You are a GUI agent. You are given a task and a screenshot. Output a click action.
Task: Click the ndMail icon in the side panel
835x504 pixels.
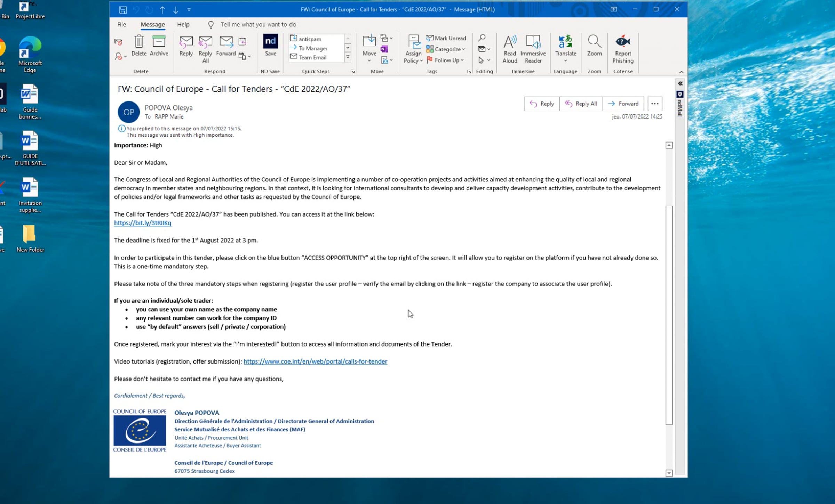tap(680, 94)
